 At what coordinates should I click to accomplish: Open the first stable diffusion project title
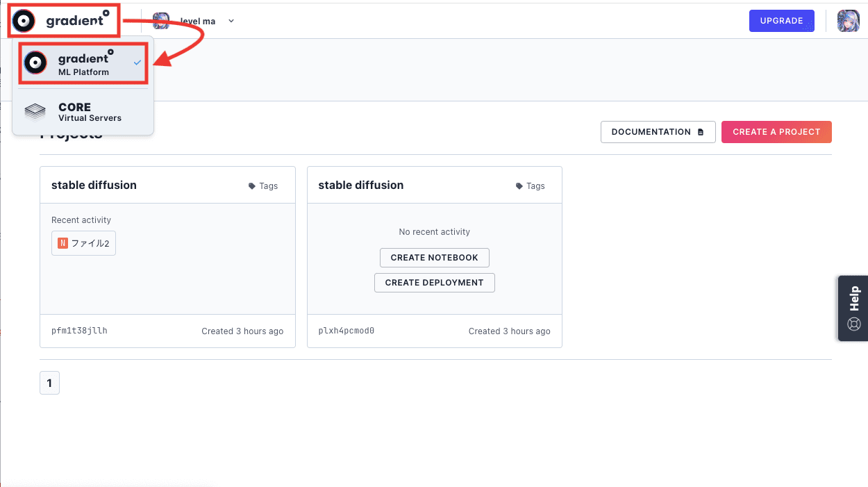pos(94,185)
